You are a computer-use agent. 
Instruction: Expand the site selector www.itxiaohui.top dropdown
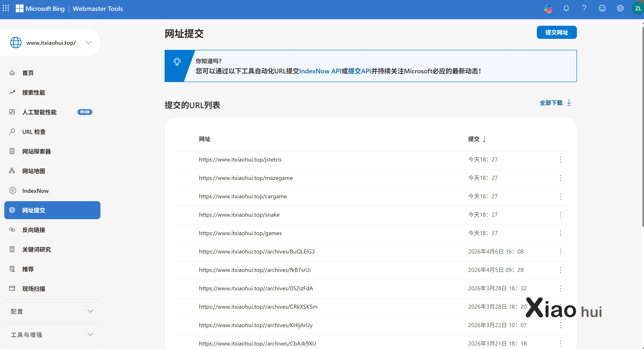[x=89, y=43]
